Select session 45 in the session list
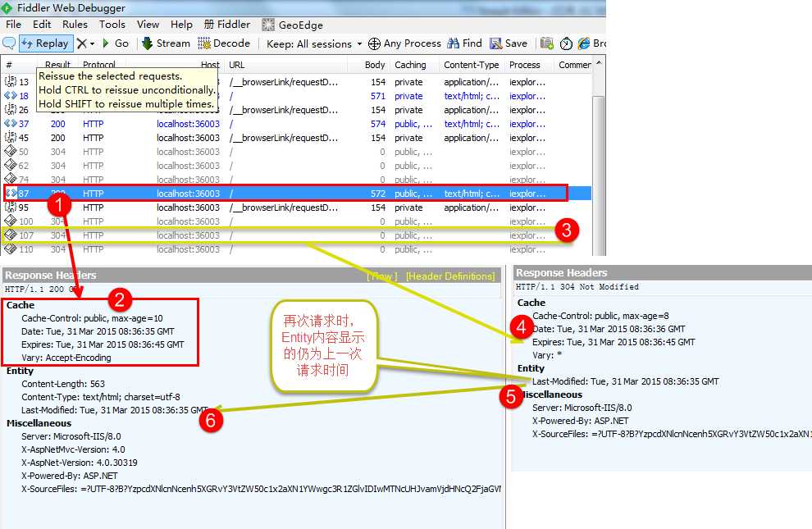 (296, 139)
